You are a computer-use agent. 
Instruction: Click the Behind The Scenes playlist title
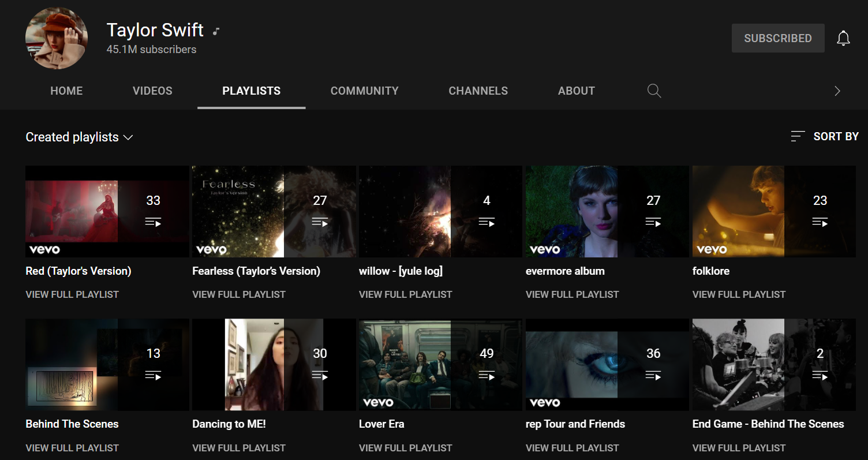click(x=72, y=424)
